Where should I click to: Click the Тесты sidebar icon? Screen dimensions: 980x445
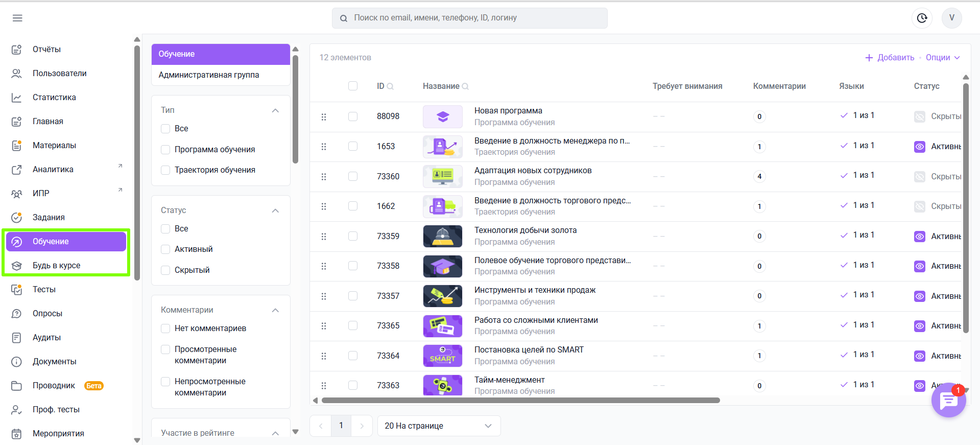[17, 290]
